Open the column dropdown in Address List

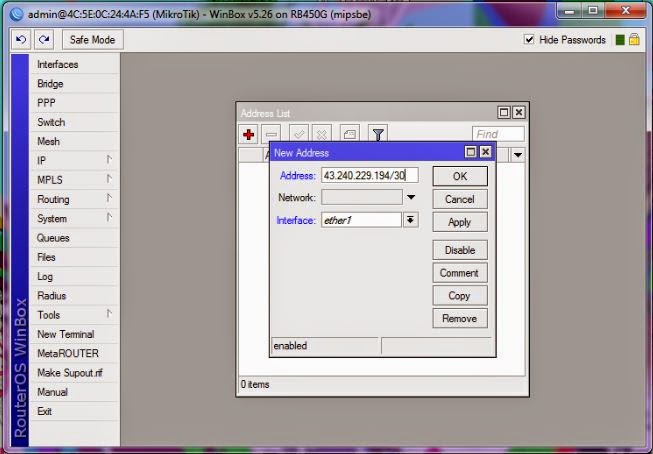tap(518, 155)
